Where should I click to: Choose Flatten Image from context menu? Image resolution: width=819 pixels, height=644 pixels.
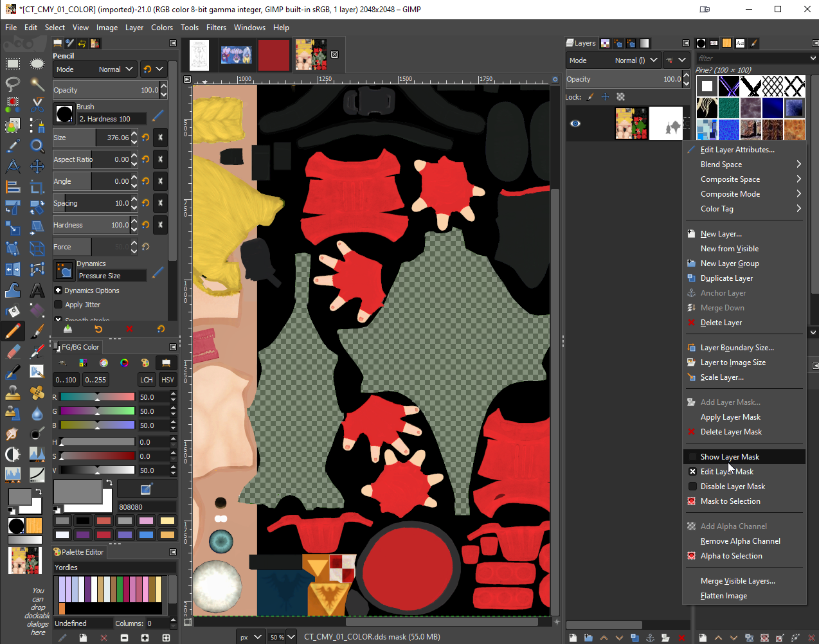click(744, 596)
